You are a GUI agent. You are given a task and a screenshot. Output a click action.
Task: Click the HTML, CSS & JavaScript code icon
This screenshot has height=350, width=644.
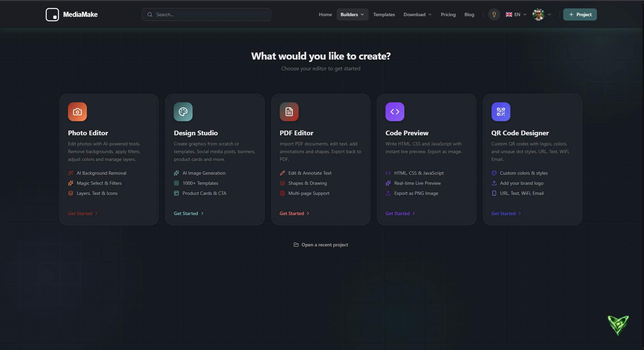[x=388, y=173]
